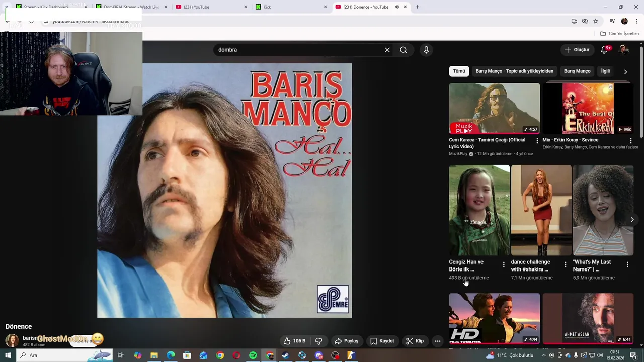The image size is (644, 362).
Task: Click the Ara taskbar search box
Action: (64, 355)
